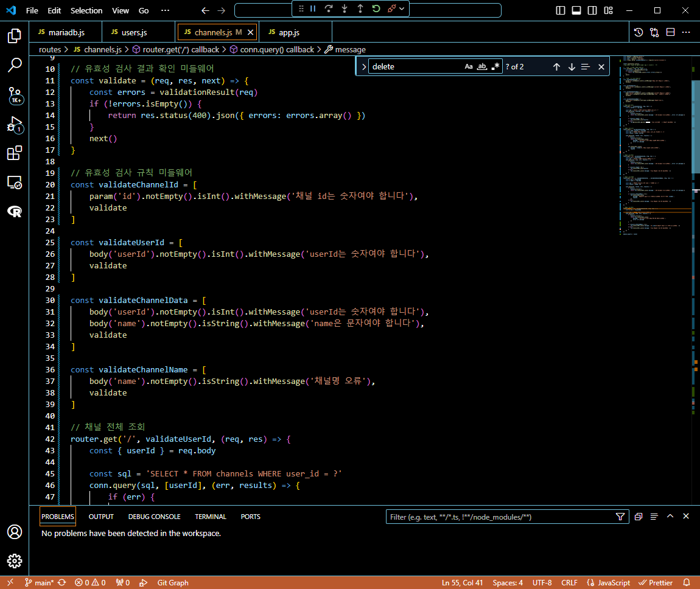Screen dimensions: 700x589
Task: Split the editor
Action: click(x=671, y=32)
